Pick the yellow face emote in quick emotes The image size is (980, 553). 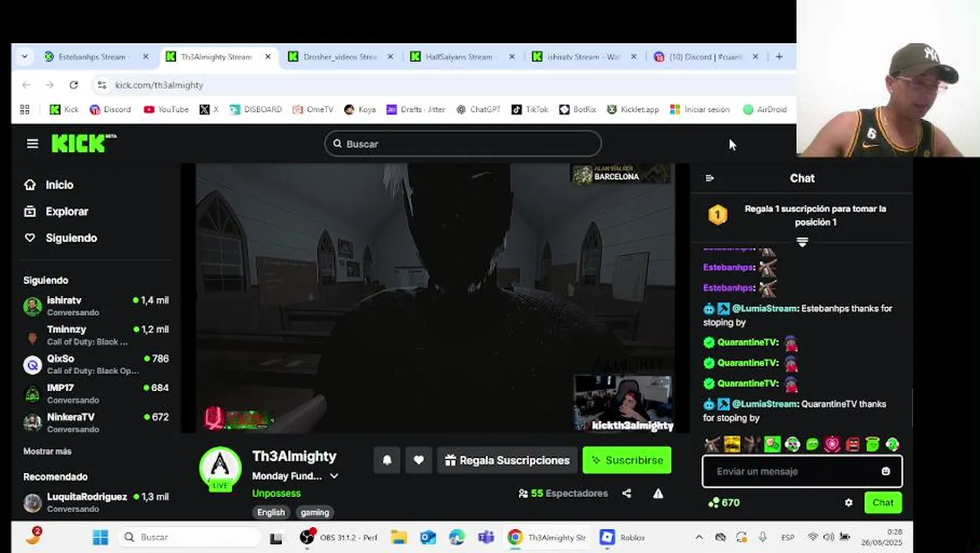pos(732,444)
